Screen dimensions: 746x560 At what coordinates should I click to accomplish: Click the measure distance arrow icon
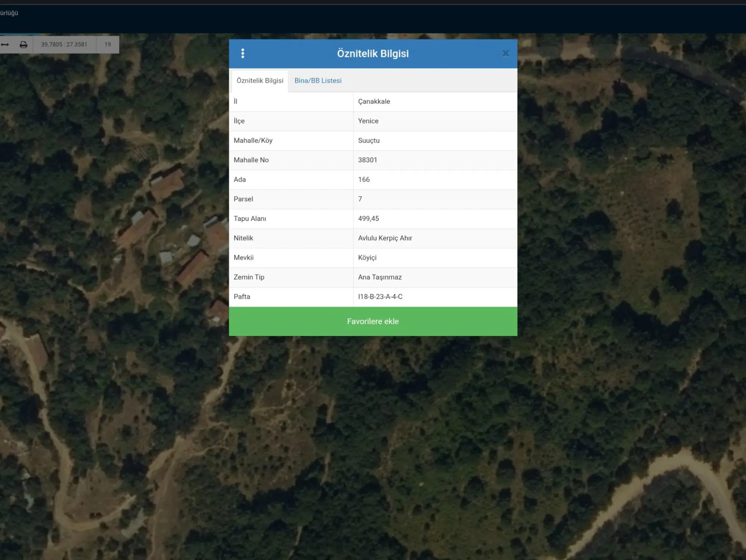[5, 44]
